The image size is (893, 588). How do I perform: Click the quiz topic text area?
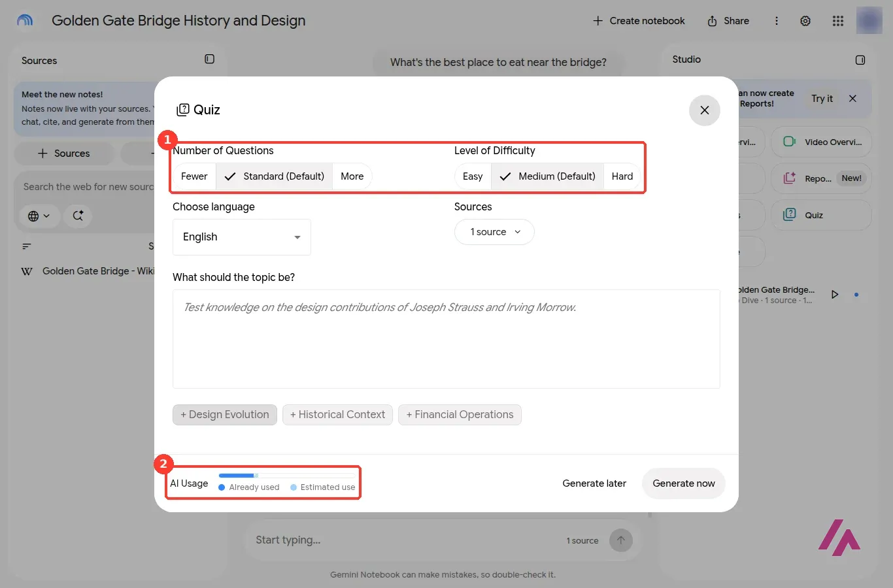[446, 339]
